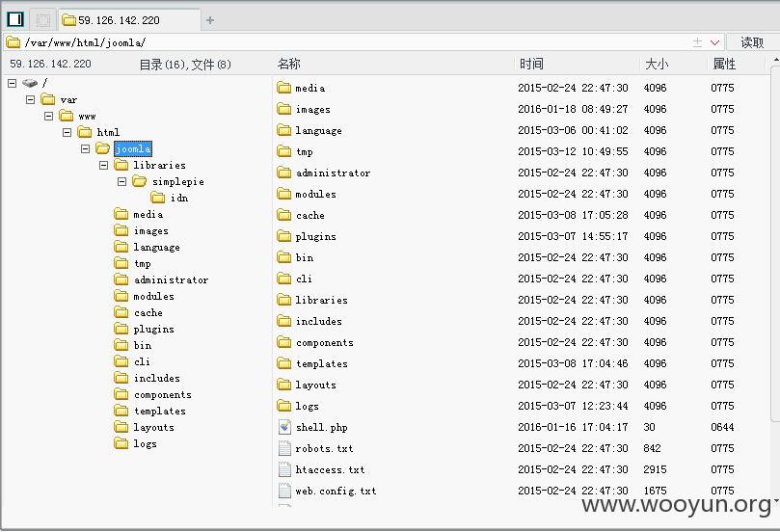Click the media folder icon in file list
The width and height of the screenshot is (780, 532).
[x=284, y=88]
